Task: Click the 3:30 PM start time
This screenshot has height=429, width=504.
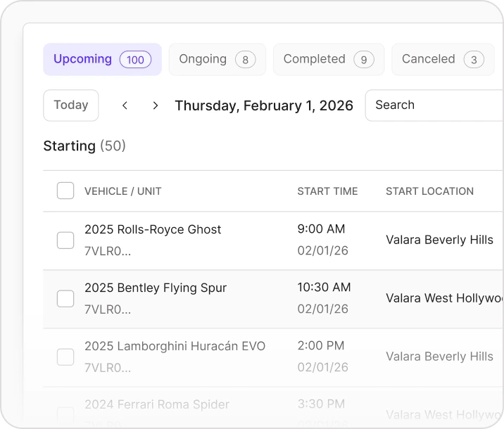Action: 321,404
